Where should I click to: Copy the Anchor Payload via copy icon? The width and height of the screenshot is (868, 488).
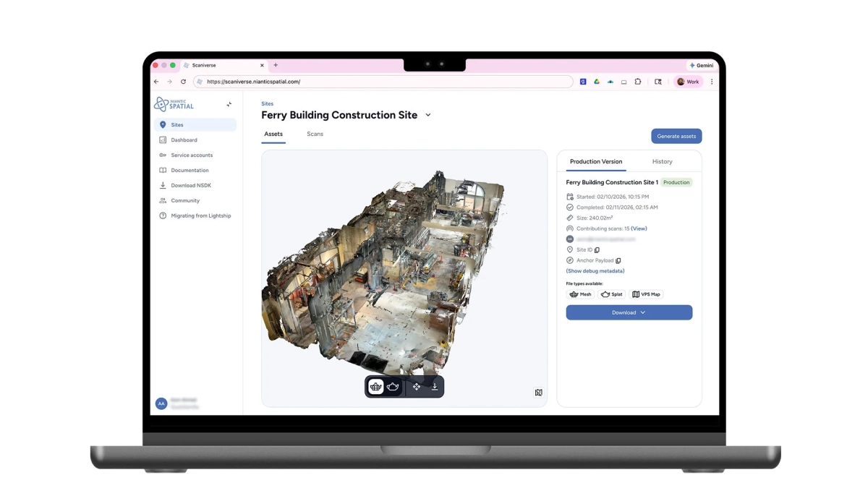(618, 260)
